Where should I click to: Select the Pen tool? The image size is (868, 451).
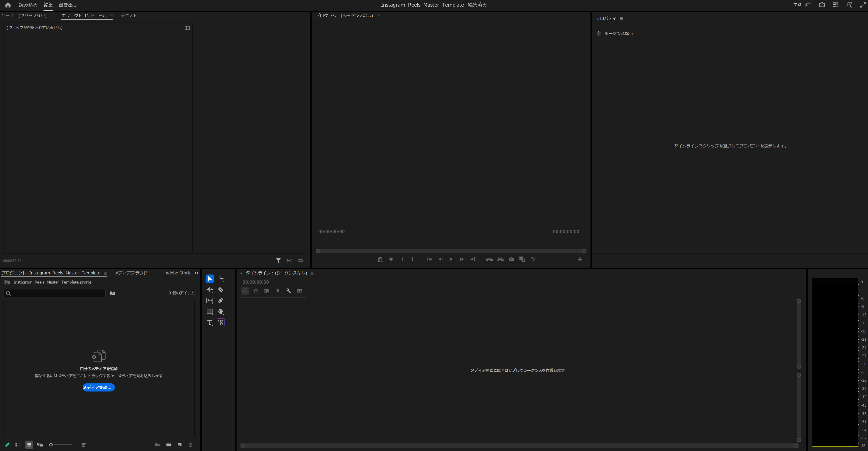[x=221, y=300]
